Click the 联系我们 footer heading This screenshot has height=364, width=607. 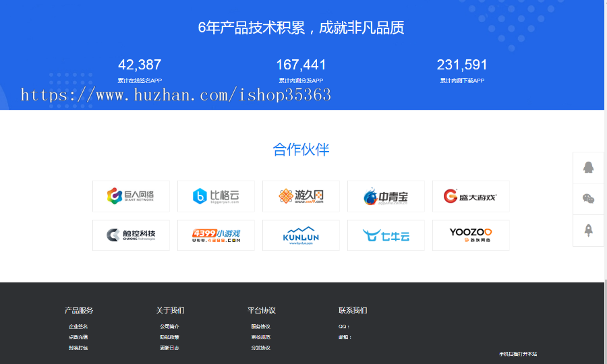(353, 310)
